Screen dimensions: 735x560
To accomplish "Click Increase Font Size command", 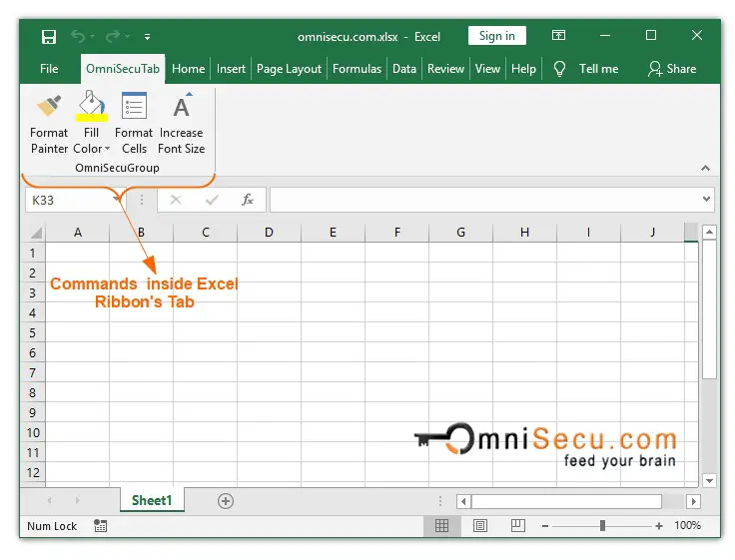I will point(182,123).
